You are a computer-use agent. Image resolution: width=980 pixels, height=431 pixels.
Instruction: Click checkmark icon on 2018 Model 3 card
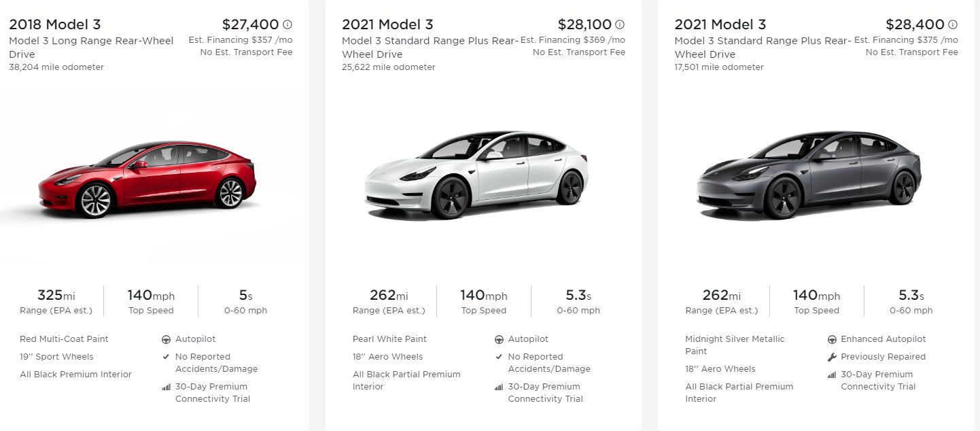(x=167, y=357)
